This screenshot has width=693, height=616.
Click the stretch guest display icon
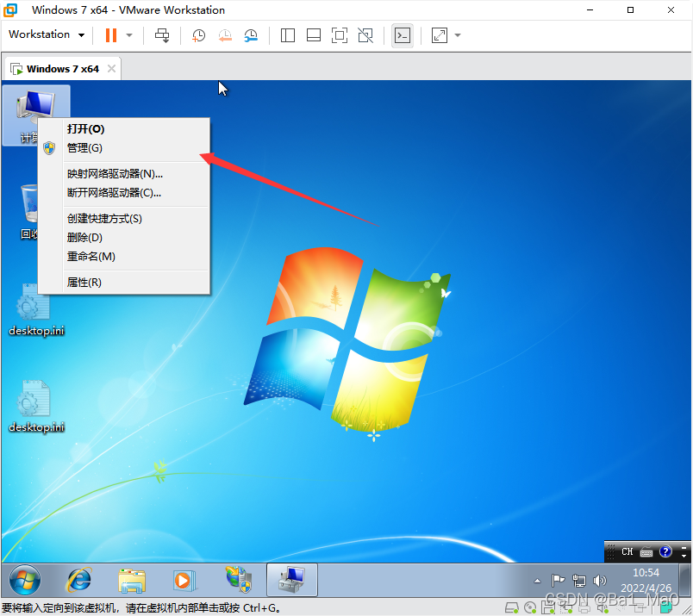(x=440, y=35)
